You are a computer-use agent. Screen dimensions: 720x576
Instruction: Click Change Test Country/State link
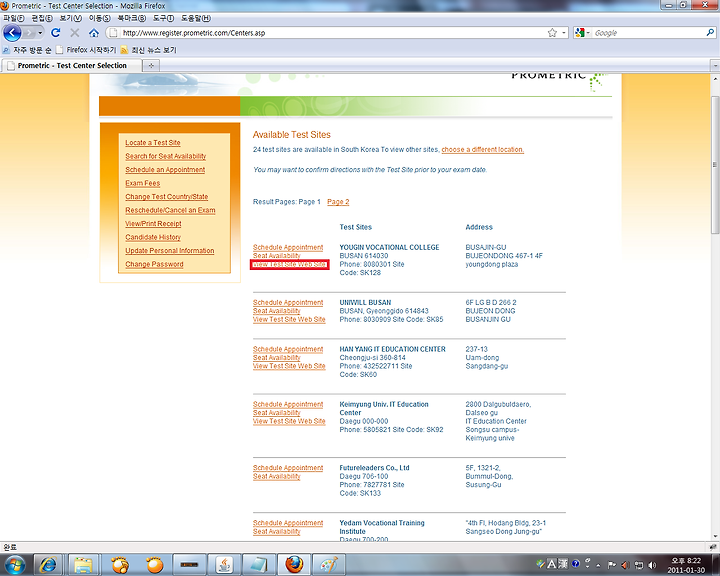point(167,197)
